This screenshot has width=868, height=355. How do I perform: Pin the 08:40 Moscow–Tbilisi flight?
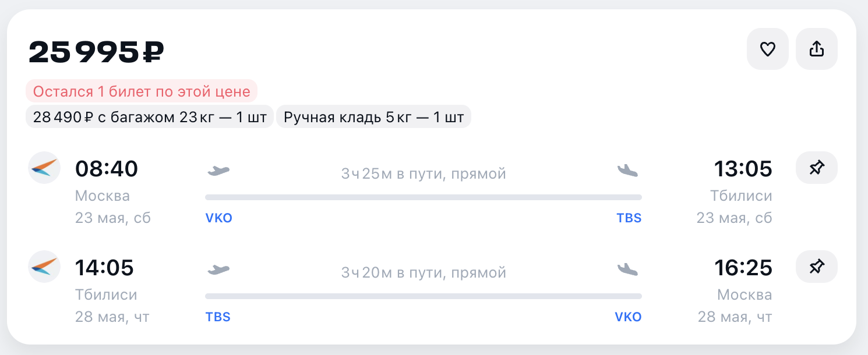817,168
